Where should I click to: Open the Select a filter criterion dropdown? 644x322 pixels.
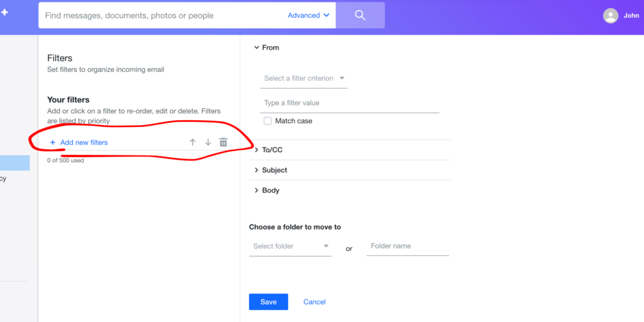[x=304, y=79]
